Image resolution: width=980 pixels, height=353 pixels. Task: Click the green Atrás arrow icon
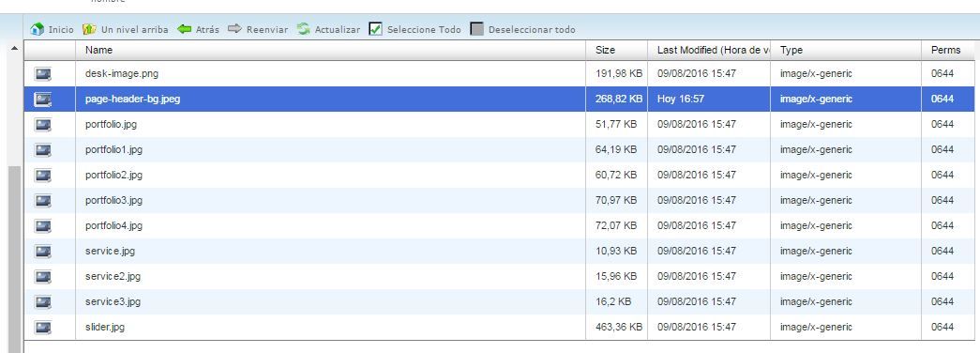[185, 29]
